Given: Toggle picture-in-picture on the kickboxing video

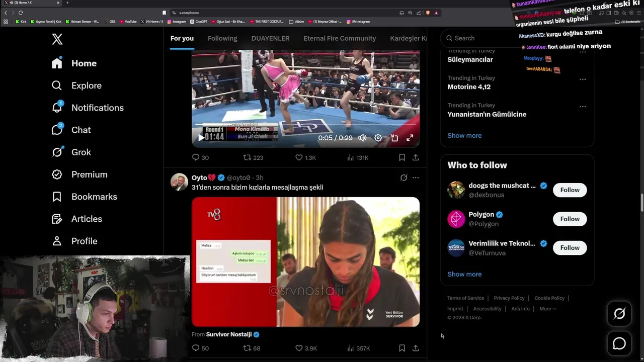Looking at the screenshot, I should pyautogui.click(x=394, y=138).
